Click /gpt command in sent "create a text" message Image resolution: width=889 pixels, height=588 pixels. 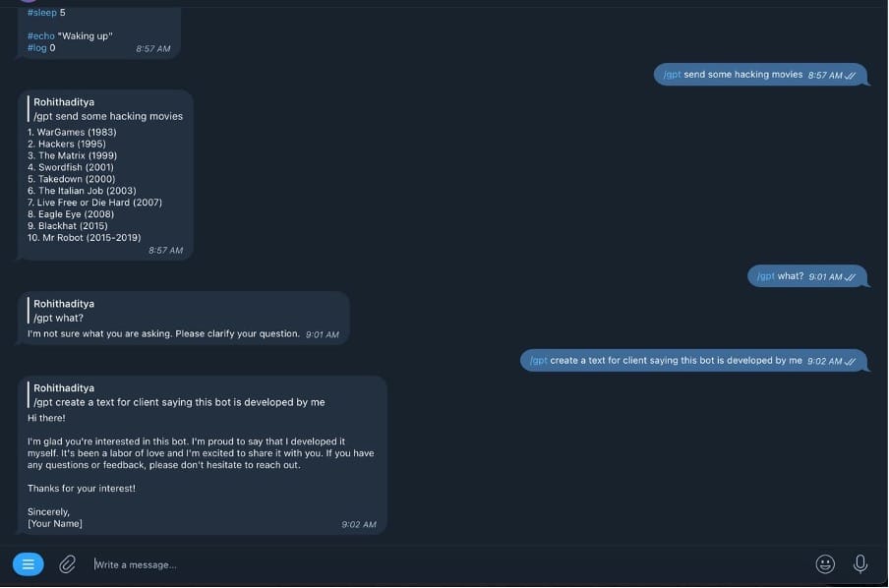[538, 361]
